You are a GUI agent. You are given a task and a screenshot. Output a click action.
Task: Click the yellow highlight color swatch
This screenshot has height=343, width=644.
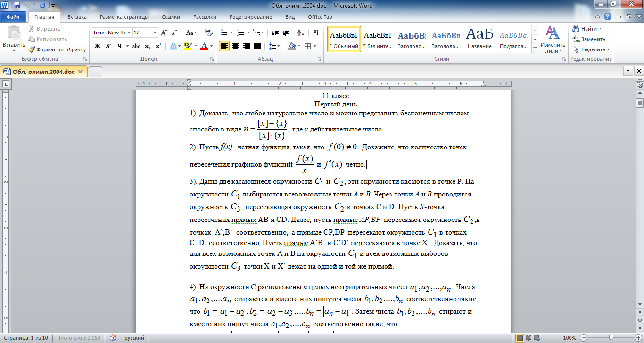(x=188, y=46)
